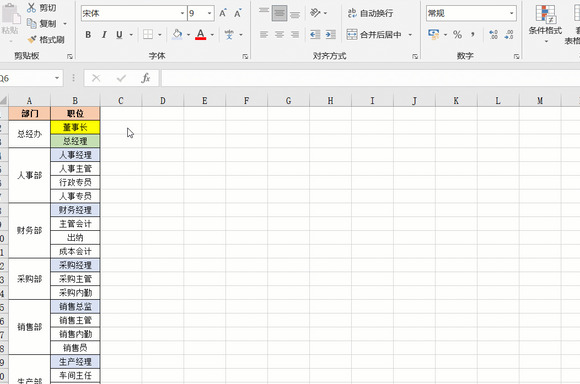The width and height of the screenshot is (580, 384).
Task: Apply the red Font Color
Action: click(x=200, y=34)
